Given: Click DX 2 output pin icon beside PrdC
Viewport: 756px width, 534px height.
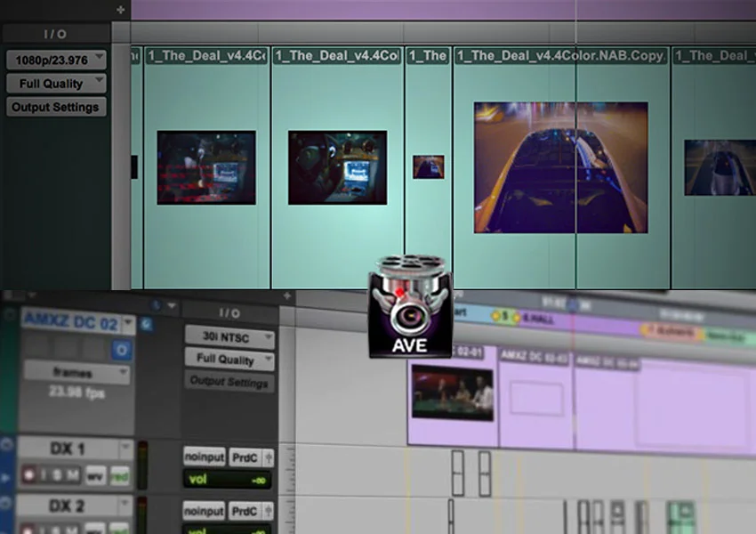Looking at the screenshot, I should coord(269,511).
